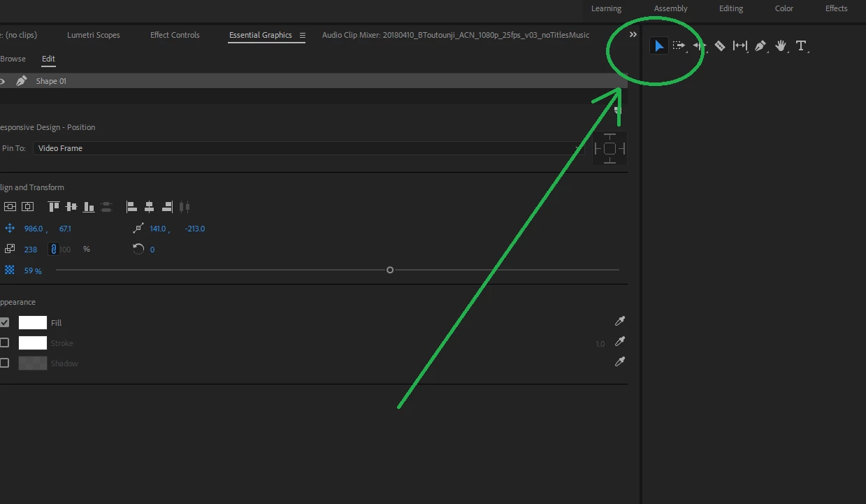866x504 pixels.
Task: Align the shape to top
Action: 54,207
